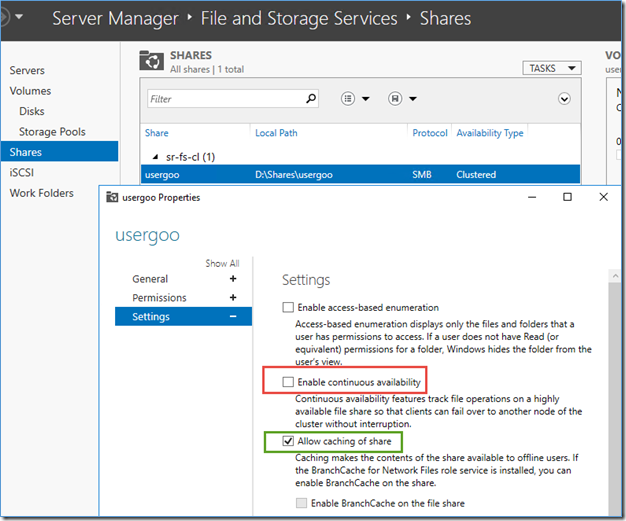Expand the filter criteria chevron circle
This screenshot has height=521, width=626.
[564, 99]
